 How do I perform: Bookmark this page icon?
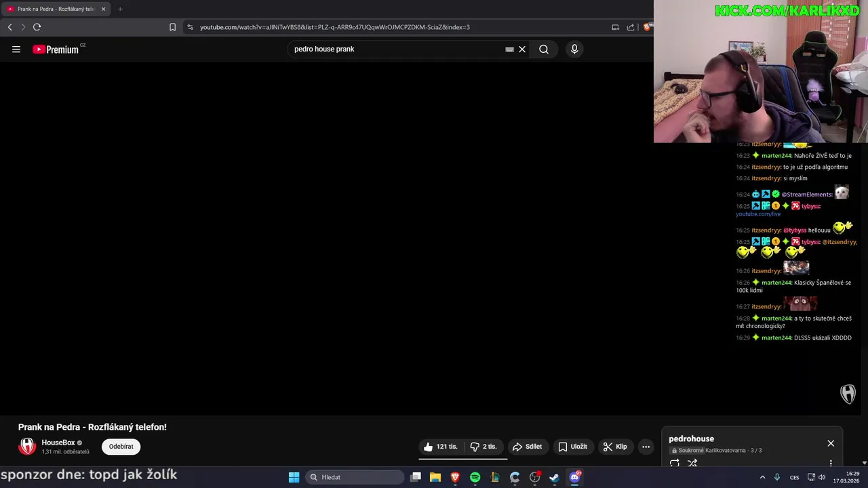[x=172, y=27]
